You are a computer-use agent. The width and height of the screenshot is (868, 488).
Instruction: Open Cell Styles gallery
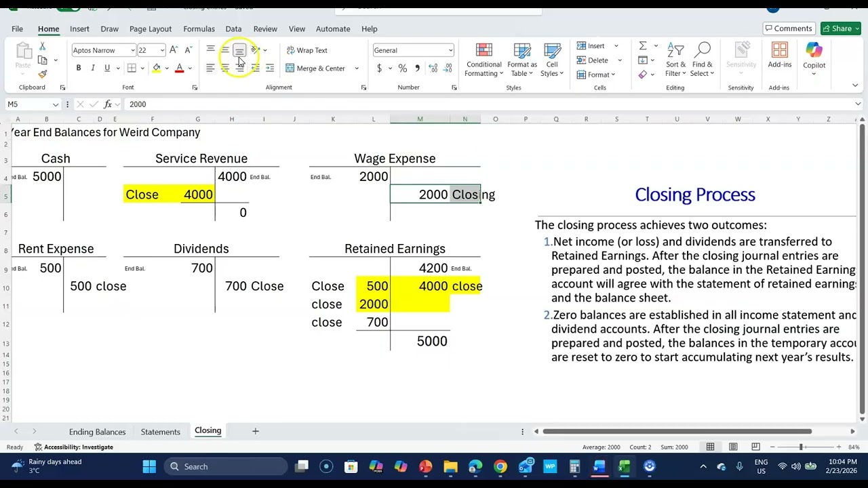[x=552, y=60]
